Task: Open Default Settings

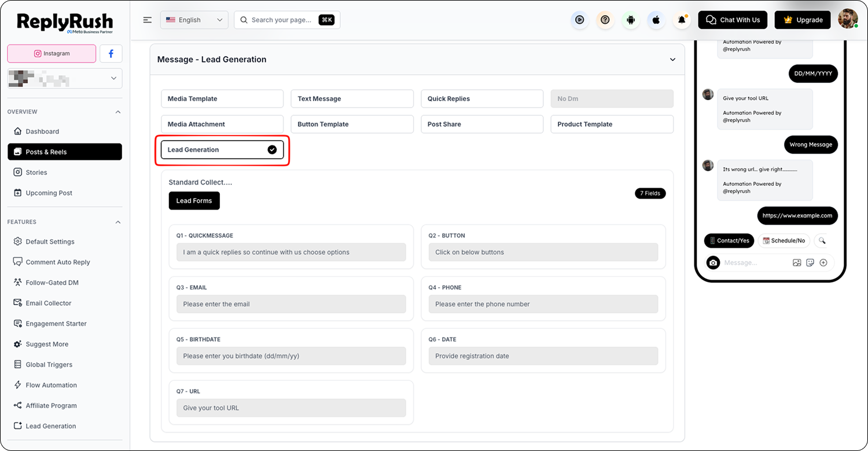Action: click(65, 241)
